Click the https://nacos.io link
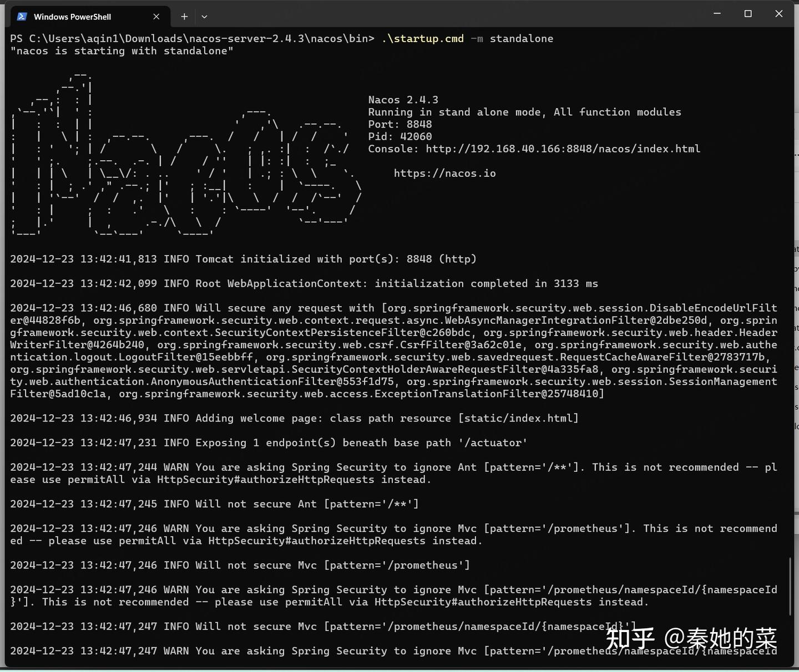Image resolution: width=799 pixels, height=672 pixels. point(445,173)
